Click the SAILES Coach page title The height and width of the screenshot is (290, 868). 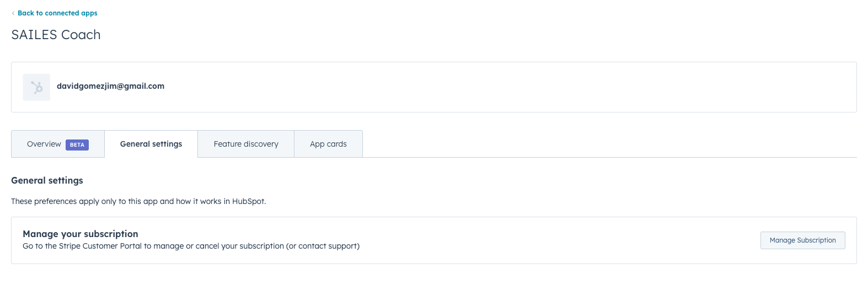click(56, 35)
